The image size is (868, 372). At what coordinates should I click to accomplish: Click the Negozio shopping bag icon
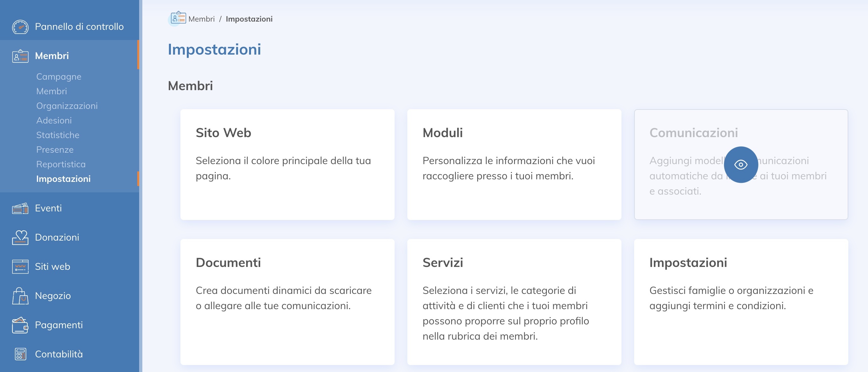20,296
